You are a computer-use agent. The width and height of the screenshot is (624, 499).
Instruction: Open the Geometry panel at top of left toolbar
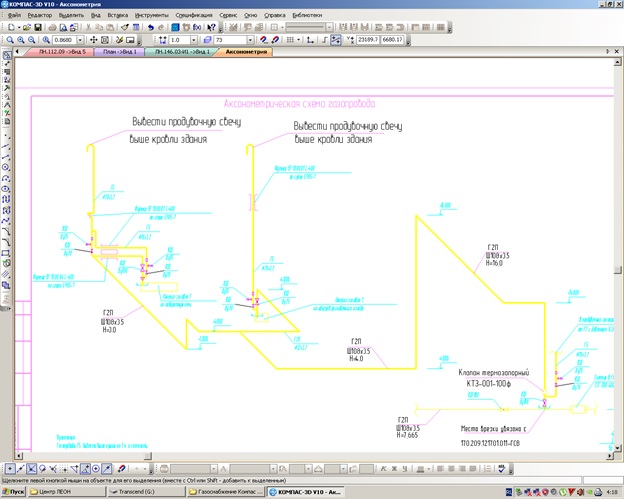point(7,55)
